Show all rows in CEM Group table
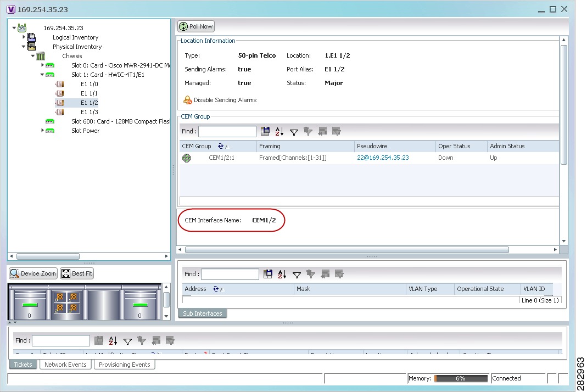587x392 pixels. click(322, 131)
